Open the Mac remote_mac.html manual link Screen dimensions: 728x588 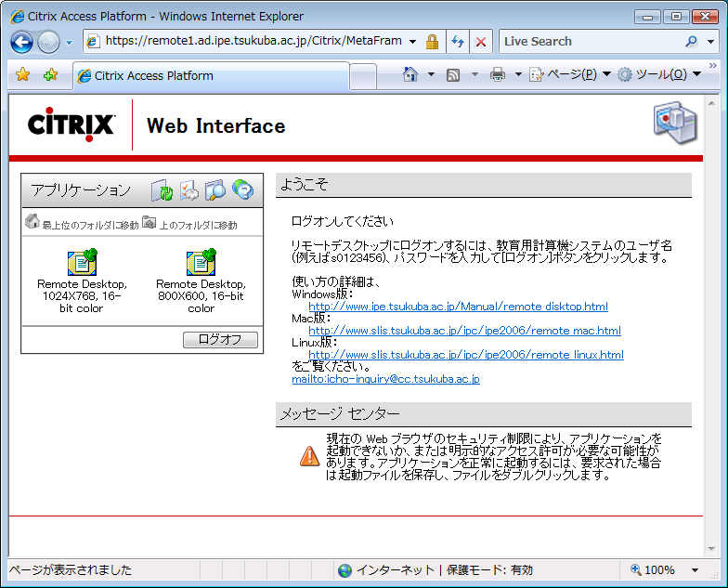464,331
